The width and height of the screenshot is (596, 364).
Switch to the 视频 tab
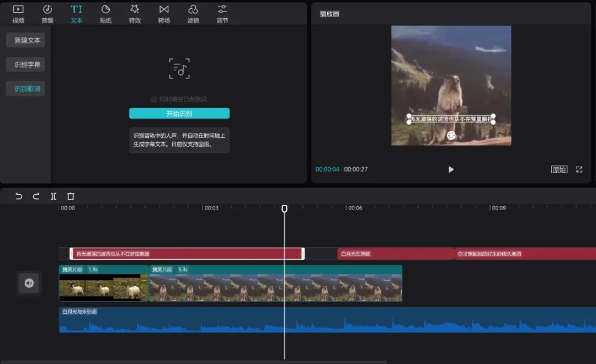tap(18, 13)
